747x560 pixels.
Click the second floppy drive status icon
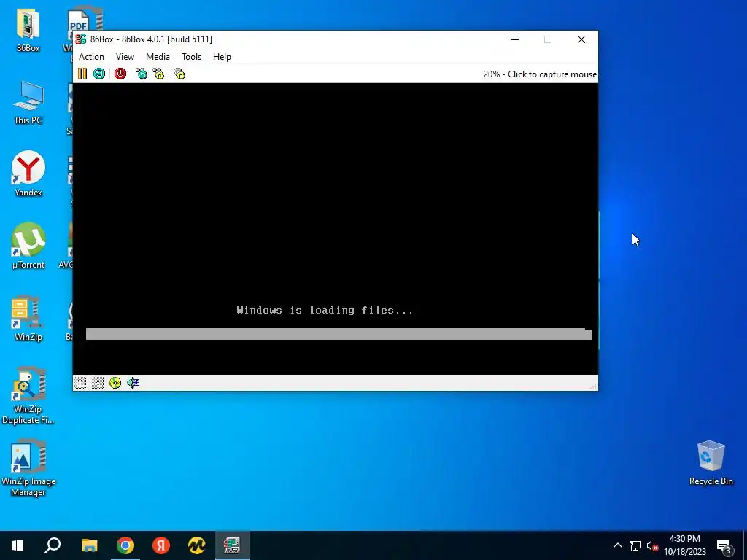(98, 383)
